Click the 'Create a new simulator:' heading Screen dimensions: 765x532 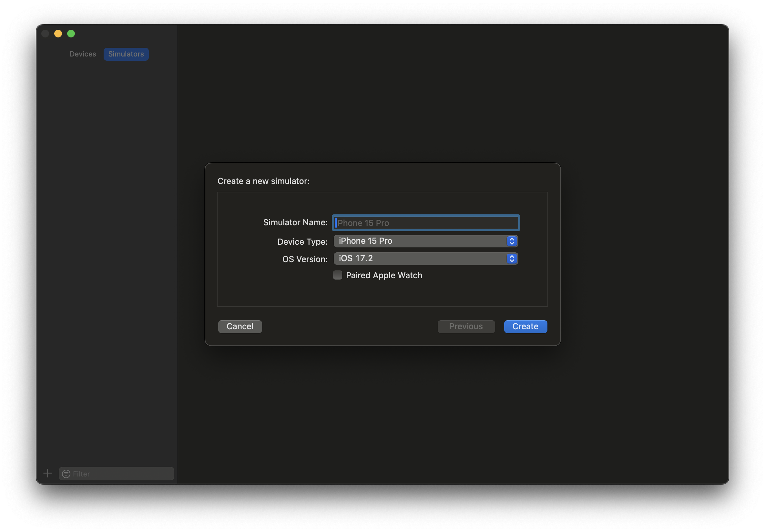263,181
